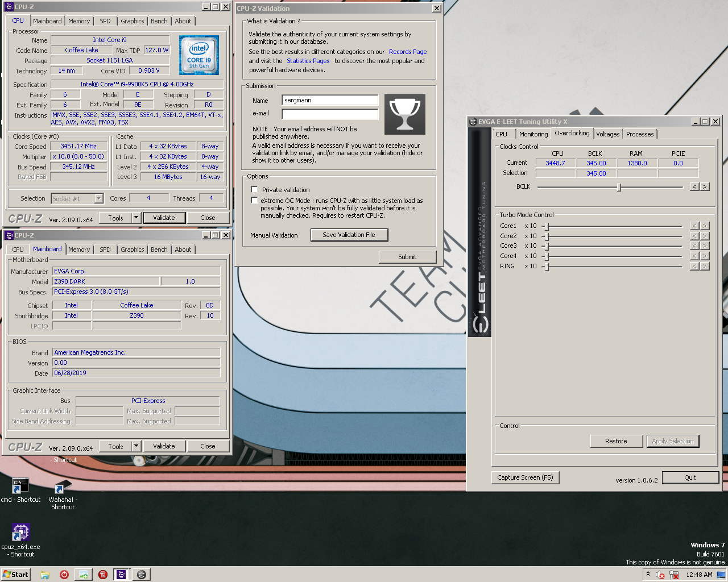The height and width of the screenshot is (582, 728).
Task: Decrease BCLK with left arrow button
Action: tap(694, 186)
